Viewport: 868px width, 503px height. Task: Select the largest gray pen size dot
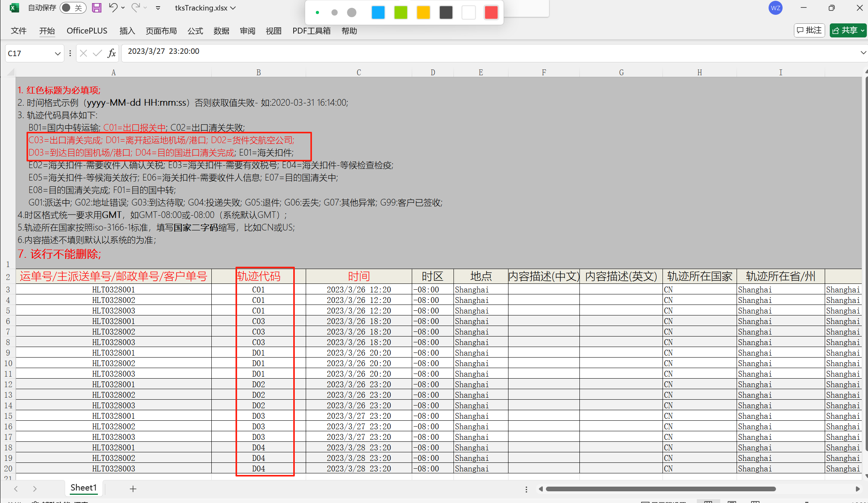point(352,12)
